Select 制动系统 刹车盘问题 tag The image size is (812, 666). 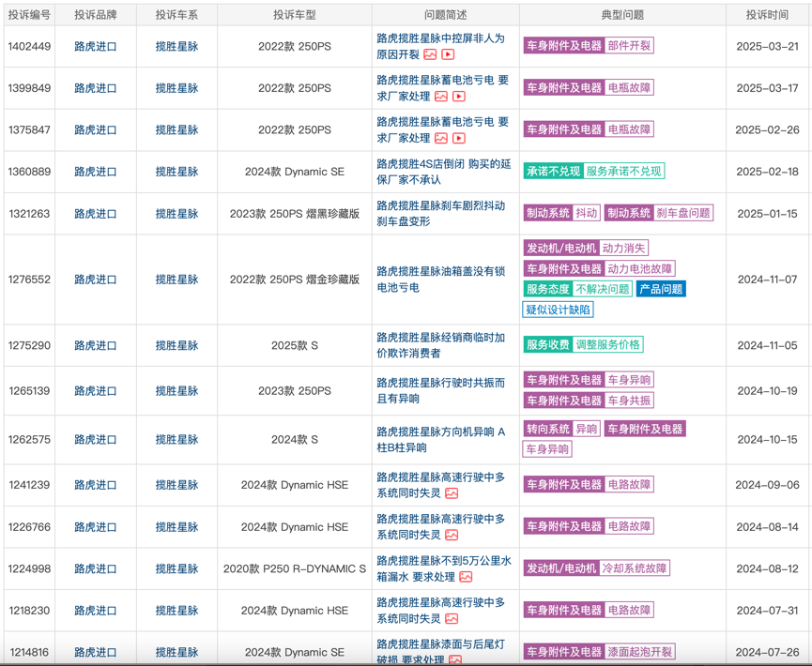click(659, 213)
